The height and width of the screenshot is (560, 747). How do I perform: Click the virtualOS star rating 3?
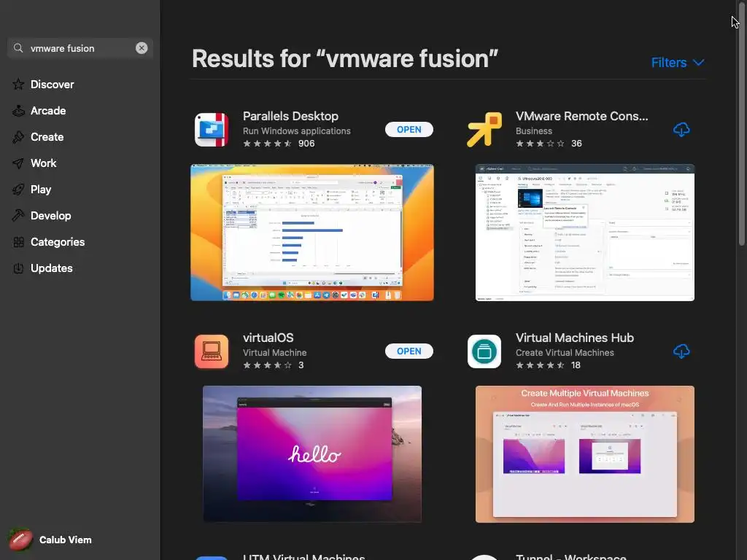274,365
